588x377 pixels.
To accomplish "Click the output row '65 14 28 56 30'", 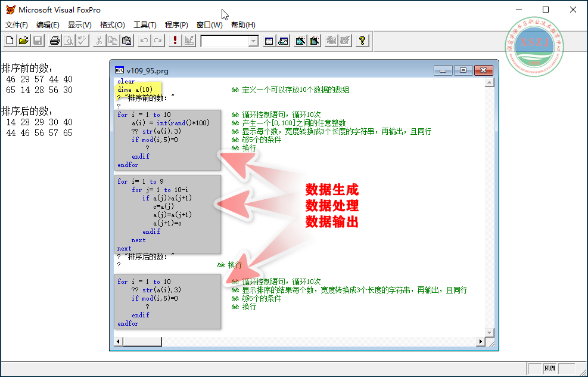I will 39,90.
